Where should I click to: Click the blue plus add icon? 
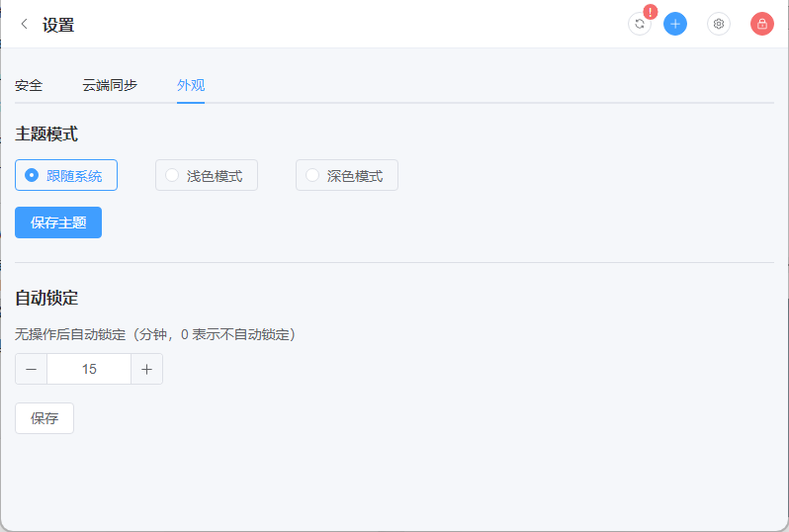tap(674, 24)
